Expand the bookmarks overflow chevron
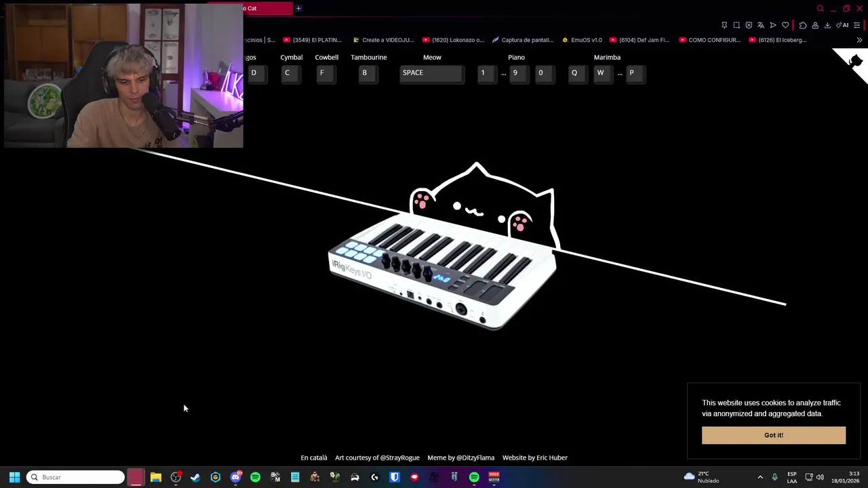Screen dimensions: 868x488 point(859,40)
